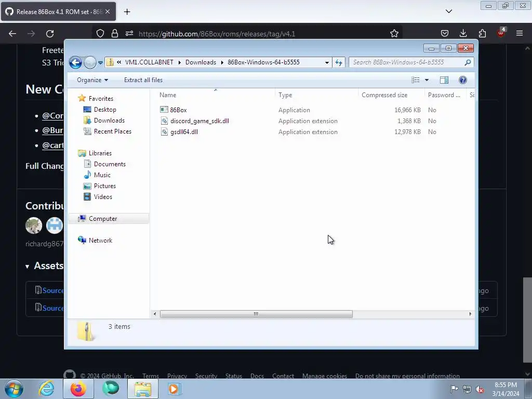Image resolution: width=532 pixels, height=399 pixels.
Task: Save to Pocket icon in Firefox
Action: coord(445,33)
